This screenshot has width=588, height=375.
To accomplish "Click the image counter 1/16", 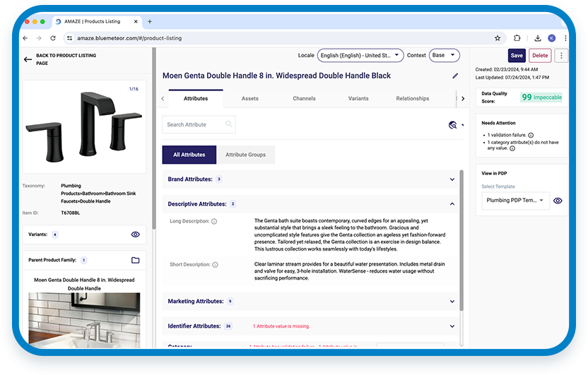I will point(134,89).
